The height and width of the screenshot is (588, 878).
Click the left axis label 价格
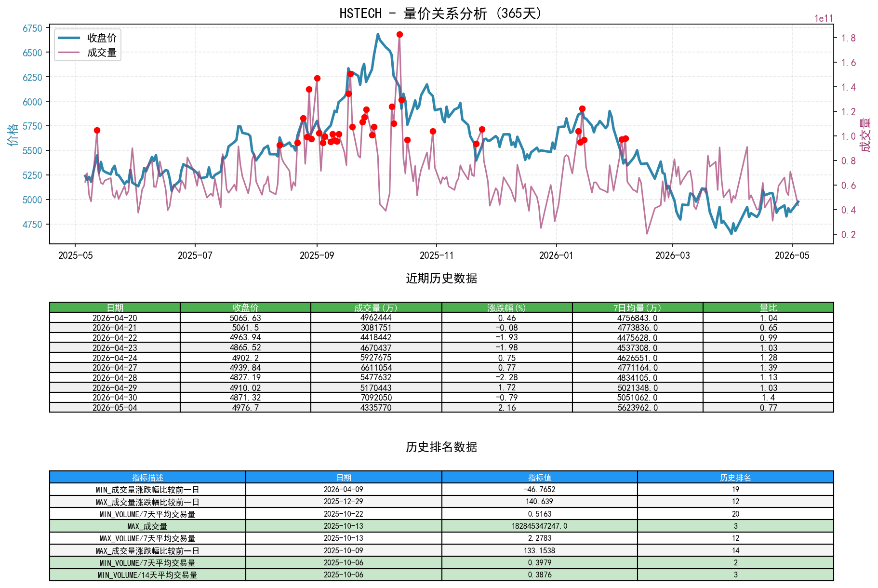pyautogui.click(x=13, y=134)
